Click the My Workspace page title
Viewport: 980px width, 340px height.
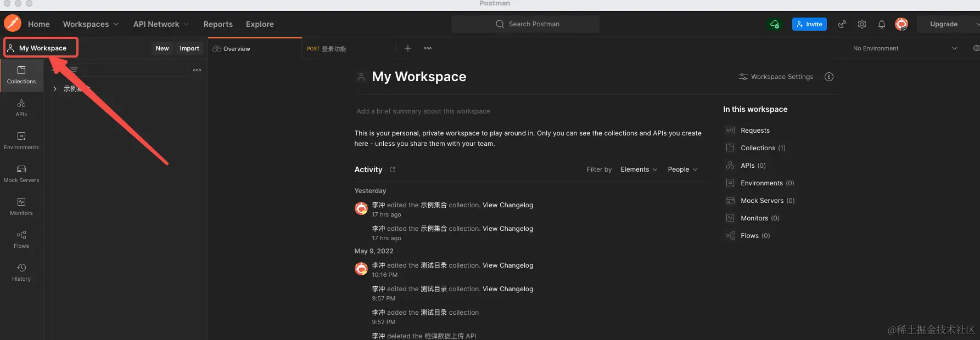pos(419,77)
